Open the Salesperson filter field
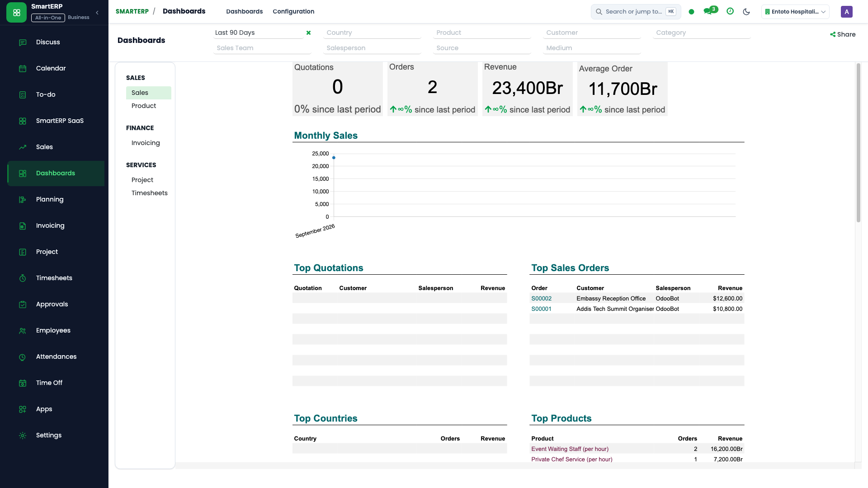 click(x=372, y=48)
